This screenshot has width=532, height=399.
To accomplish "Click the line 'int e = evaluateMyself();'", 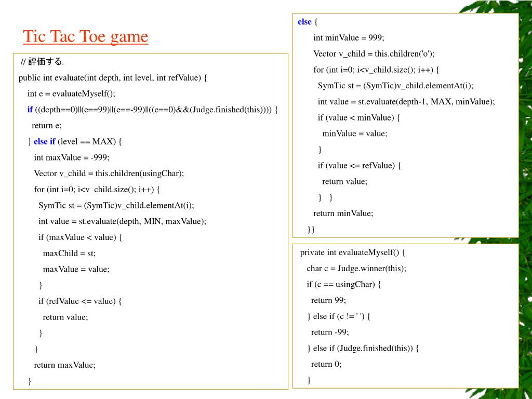I will (71, 94).
